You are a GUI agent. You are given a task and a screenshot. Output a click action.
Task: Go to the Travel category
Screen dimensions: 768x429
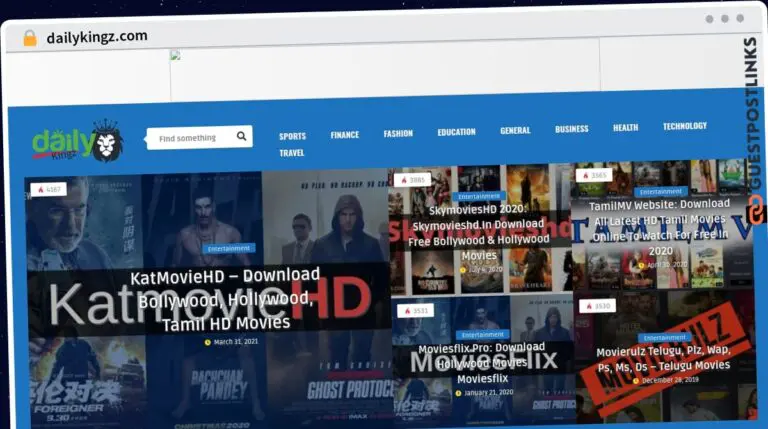tap(292, 154)
